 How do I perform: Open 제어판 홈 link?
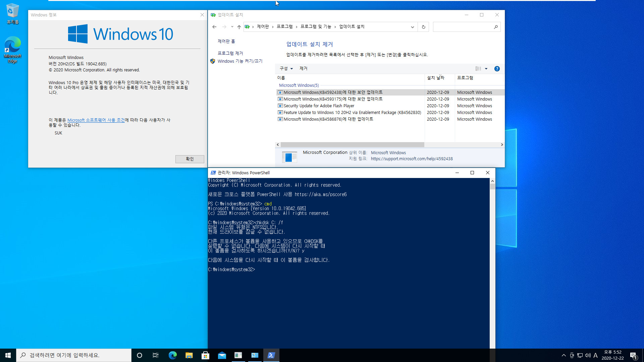226,41
